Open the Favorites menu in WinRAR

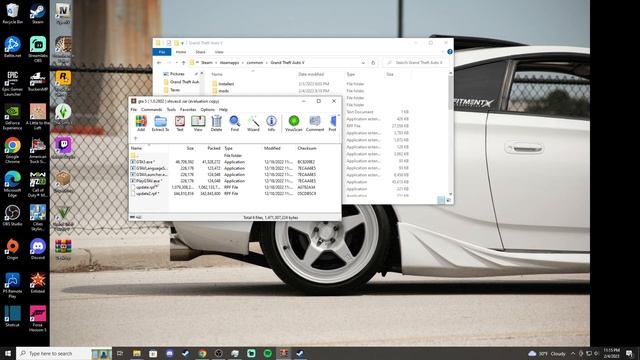[188, 110]
